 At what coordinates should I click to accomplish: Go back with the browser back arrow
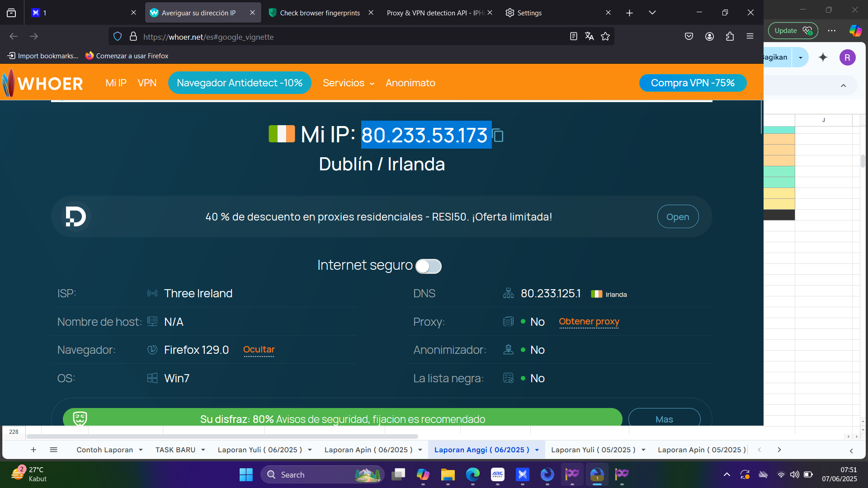coord(14,36)
